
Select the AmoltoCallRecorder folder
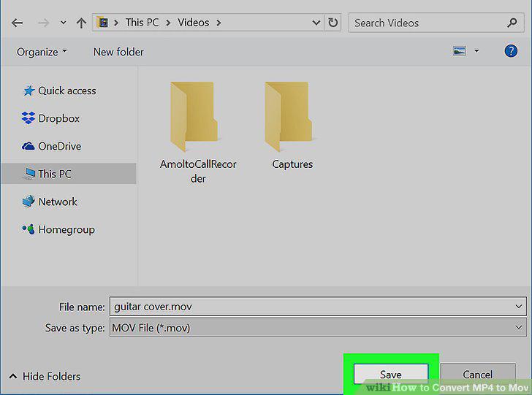tap(198, 133)
